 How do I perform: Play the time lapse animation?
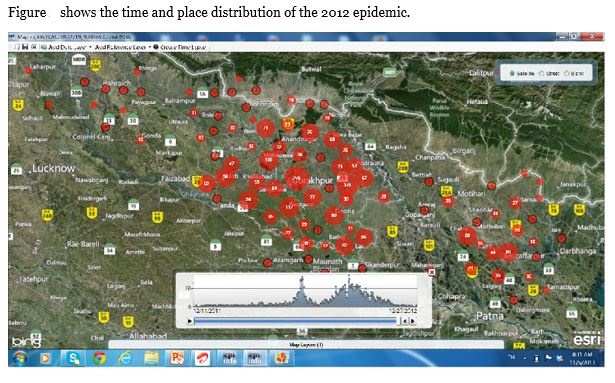[x=190, y=321]
